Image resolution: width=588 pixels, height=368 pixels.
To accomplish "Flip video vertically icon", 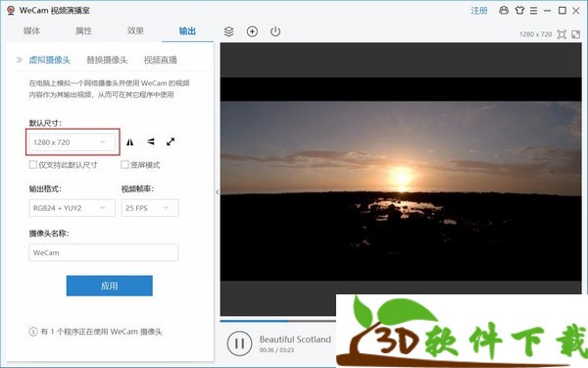I will point(150,141).
